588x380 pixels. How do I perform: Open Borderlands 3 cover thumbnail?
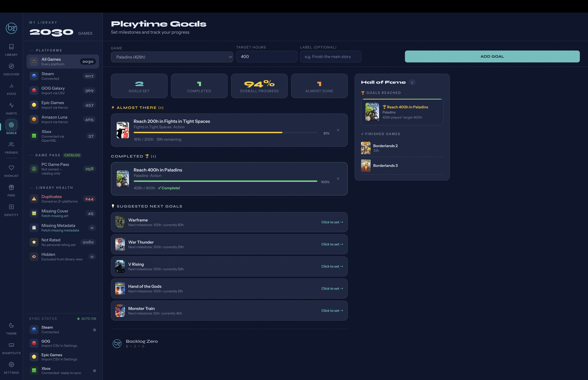coord(366,166)
